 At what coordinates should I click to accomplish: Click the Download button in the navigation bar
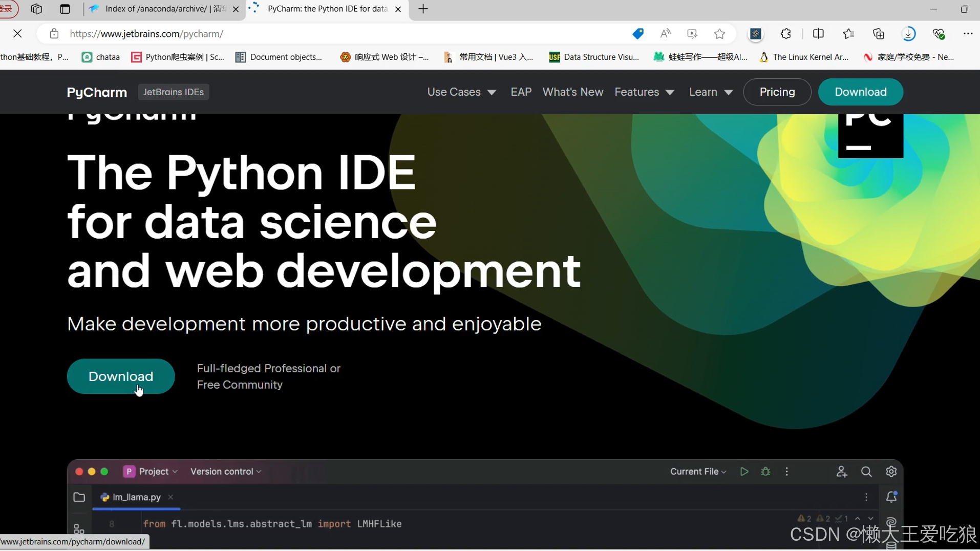pyautogui.click(x=860, y=92)
